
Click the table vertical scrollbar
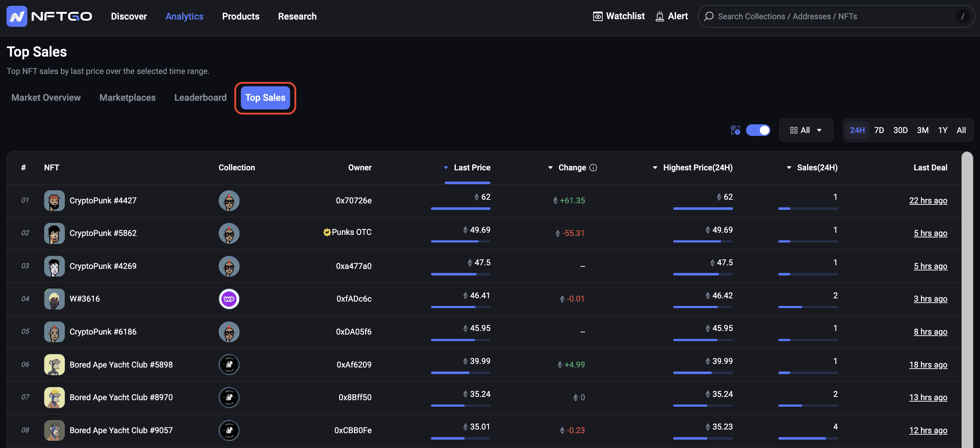point(967,300)
